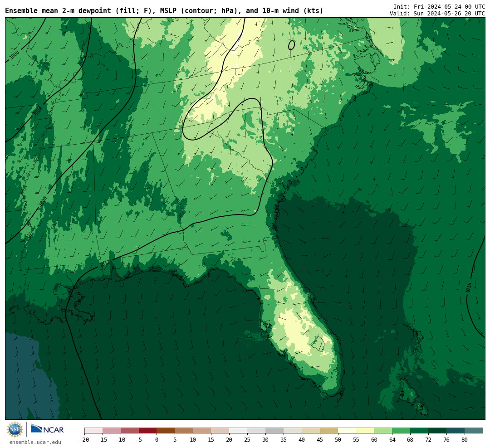
Task: Pick the colorbar swatch between 5 and 10
Action: 184,431
